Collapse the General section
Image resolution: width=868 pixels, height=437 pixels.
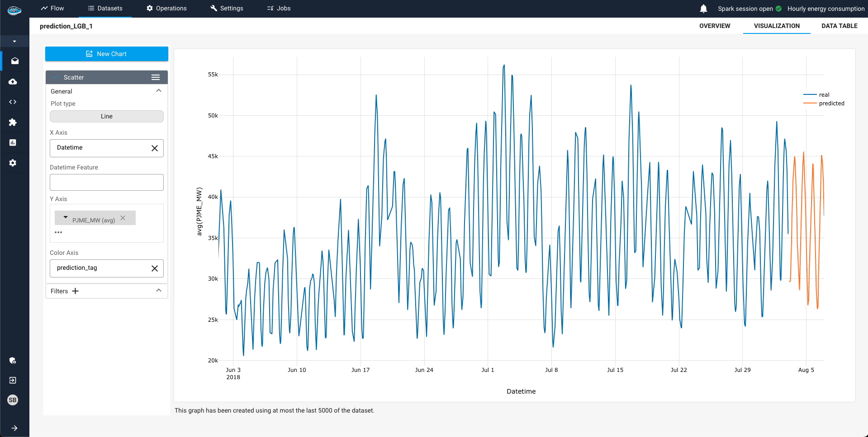(159, 90)
